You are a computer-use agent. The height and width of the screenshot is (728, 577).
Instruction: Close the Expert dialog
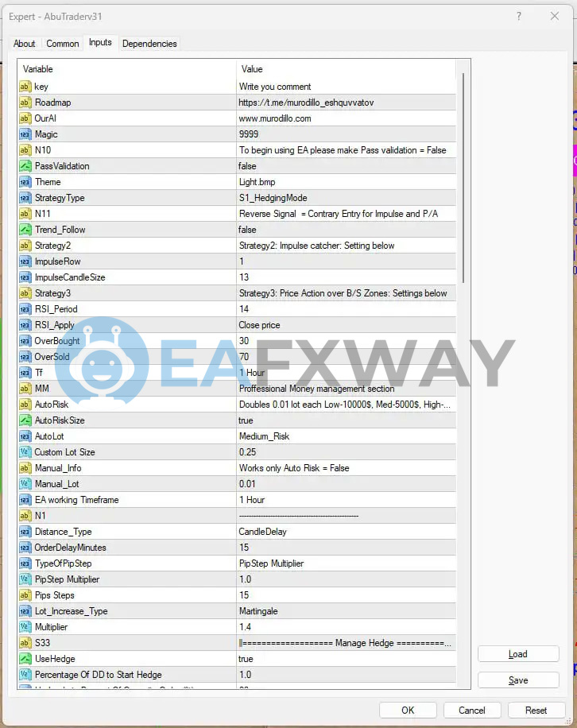[x=555, y=16]
